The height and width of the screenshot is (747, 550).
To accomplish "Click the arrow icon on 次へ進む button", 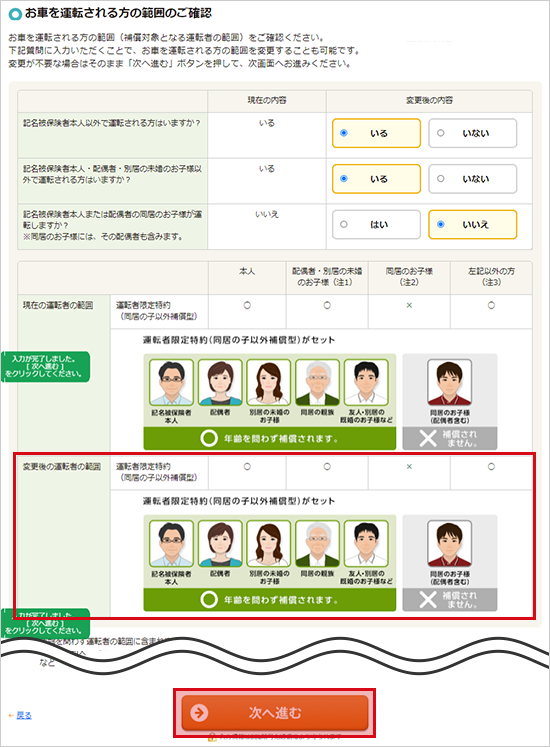I will pos(199,713).
